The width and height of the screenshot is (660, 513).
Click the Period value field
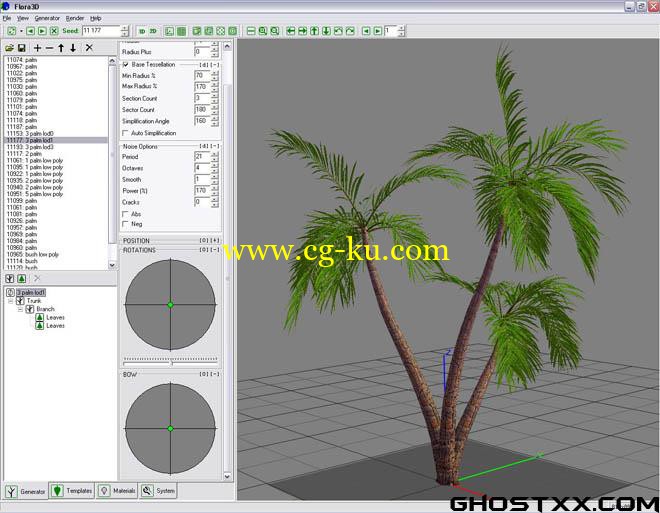pyautogui.click(x=202, y=157)
